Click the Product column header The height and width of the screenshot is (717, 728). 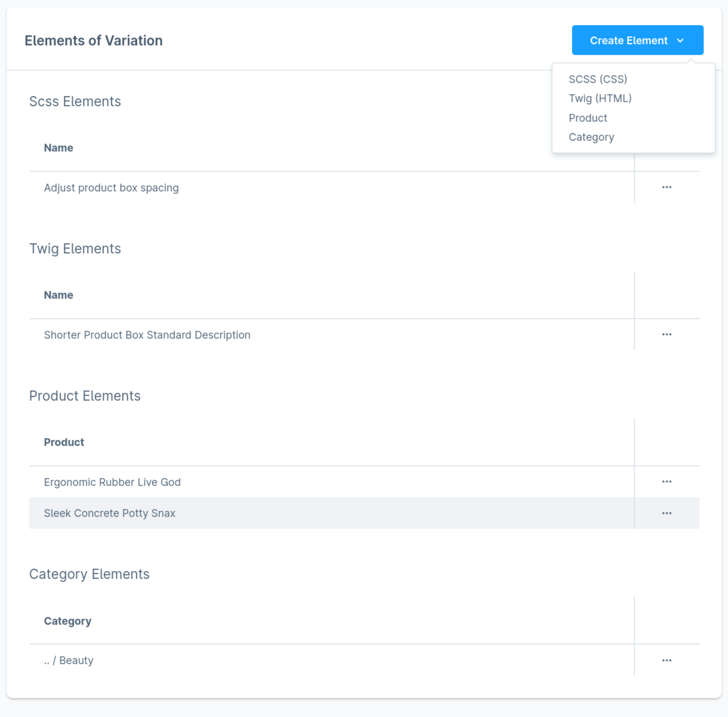coord(64,442)
